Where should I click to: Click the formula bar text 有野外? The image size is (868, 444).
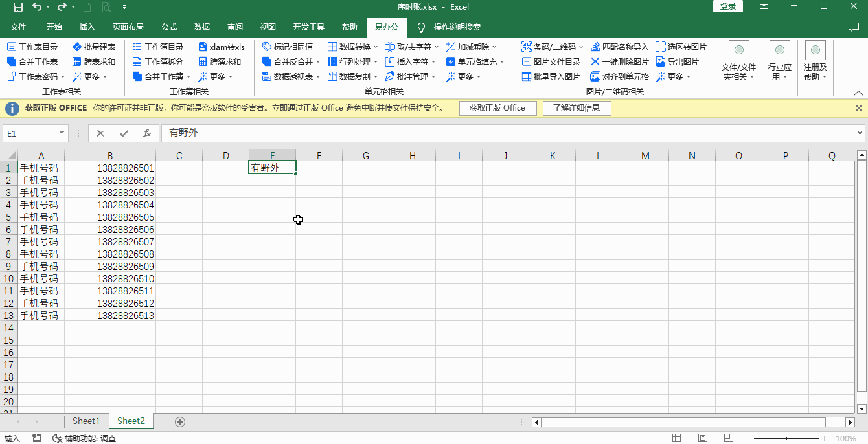tap(183, 133)
